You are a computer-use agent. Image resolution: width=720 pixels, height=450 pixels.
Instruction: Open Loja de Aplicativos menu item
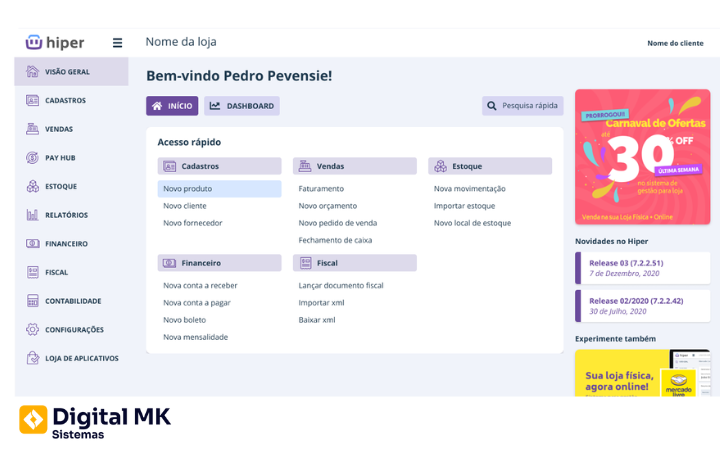click(81, 358)
